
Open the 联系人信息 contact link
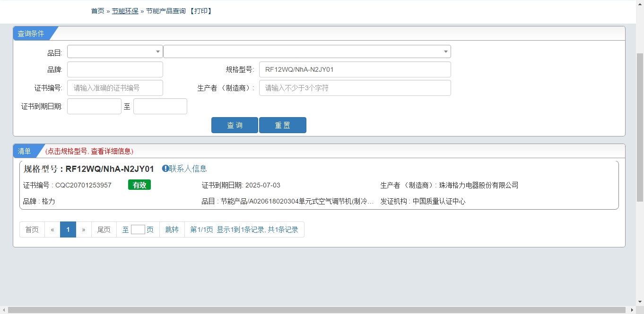pos(188,169)
